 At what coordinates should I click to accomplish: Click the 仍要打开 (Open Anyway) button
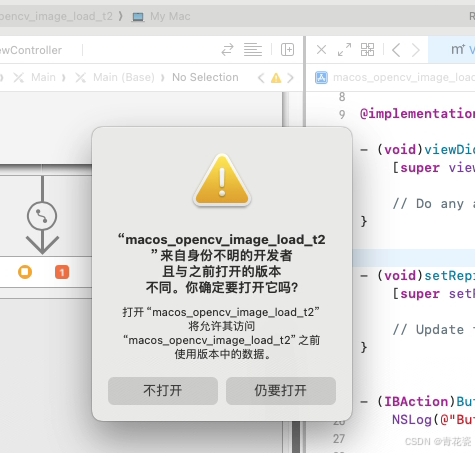[x=281, y=391]
